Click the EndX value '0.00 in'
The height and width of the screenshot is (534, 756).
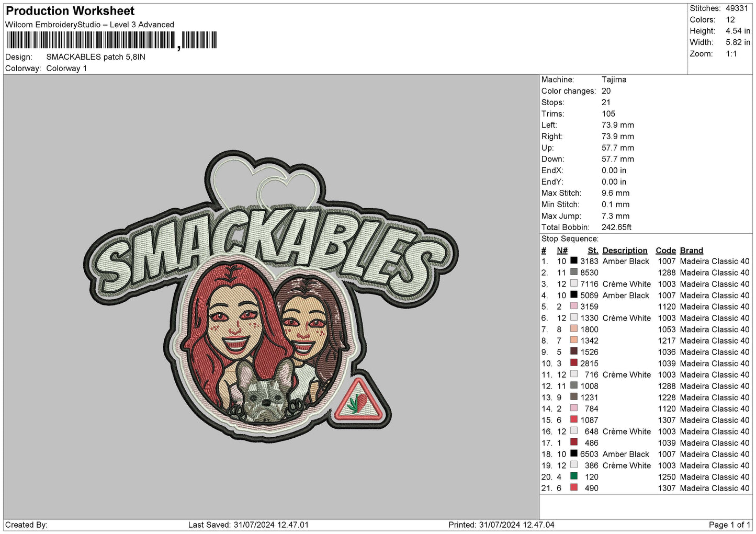614,171
